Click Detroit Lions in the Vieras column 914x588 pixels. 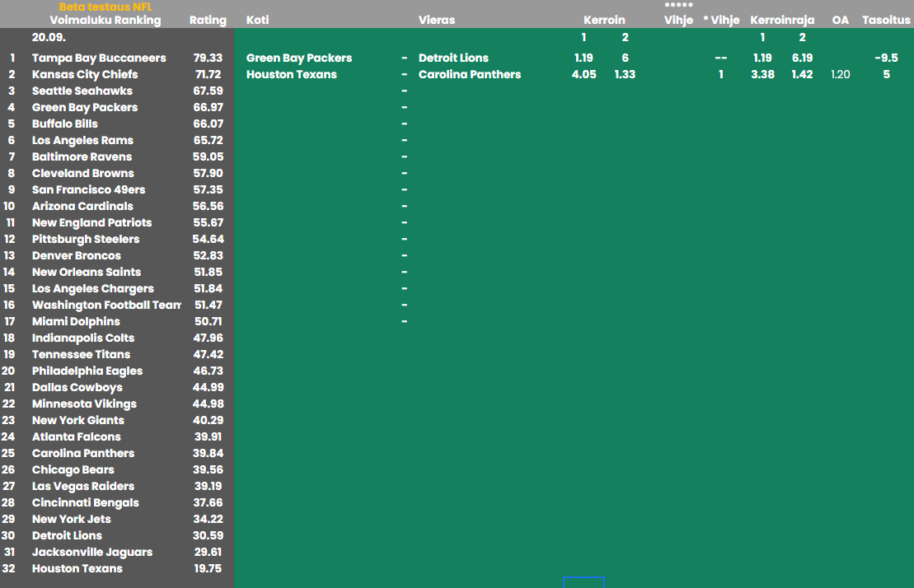pyautogui.click(x=453, y=58)
